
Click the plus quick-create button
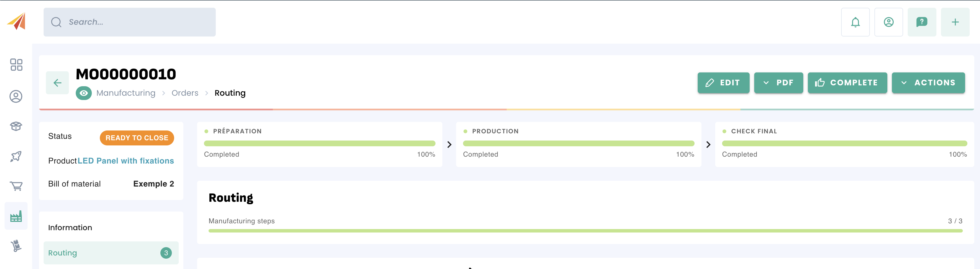[955, 22]
